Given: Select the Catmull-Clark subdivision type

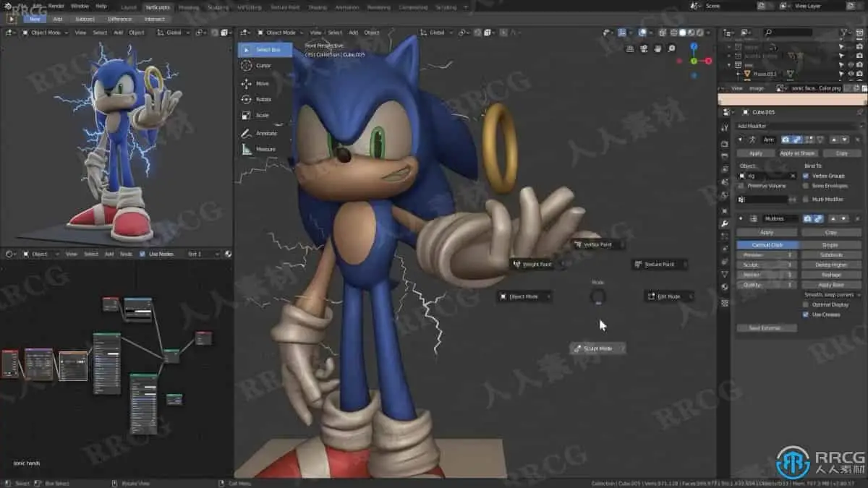Looking at the screenshot, I should tap(767, 245).
